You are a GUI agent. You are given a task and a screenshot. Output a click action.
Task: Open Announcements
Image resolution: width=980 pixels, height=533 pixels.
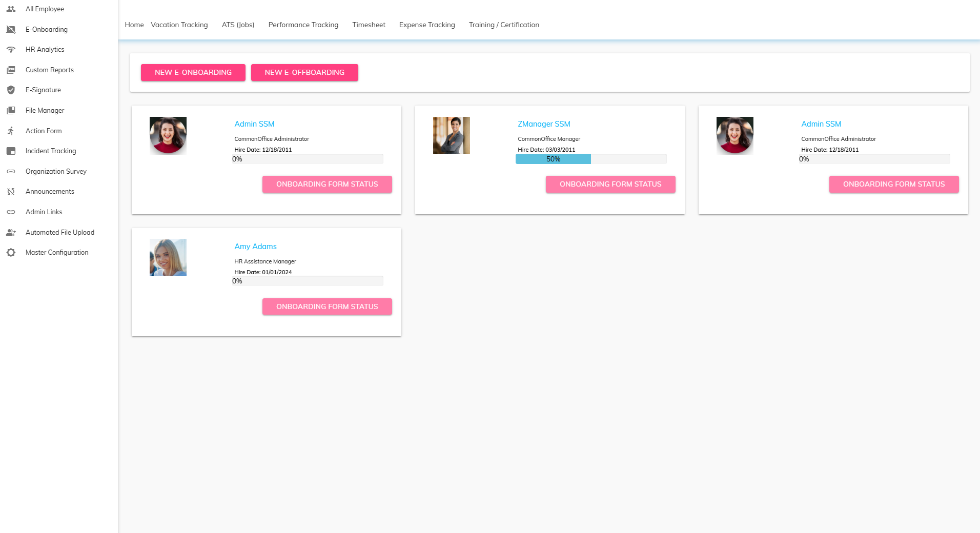pyautogui.click(x=49, y=191)
